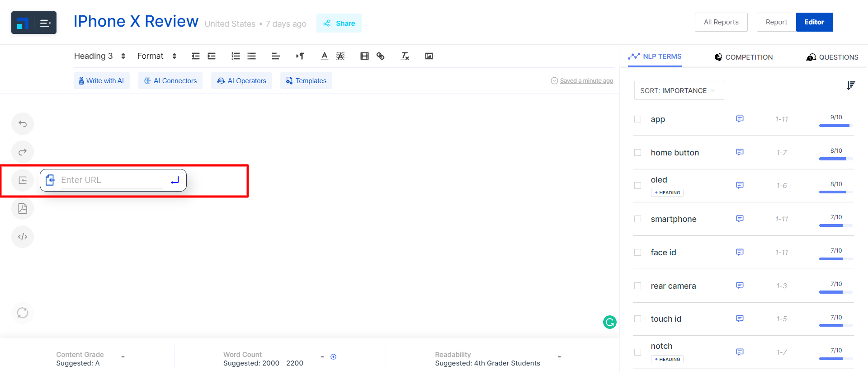Check the smartphone term checkbox
Screen dimensions: 868x375
(x=637, y=219)
